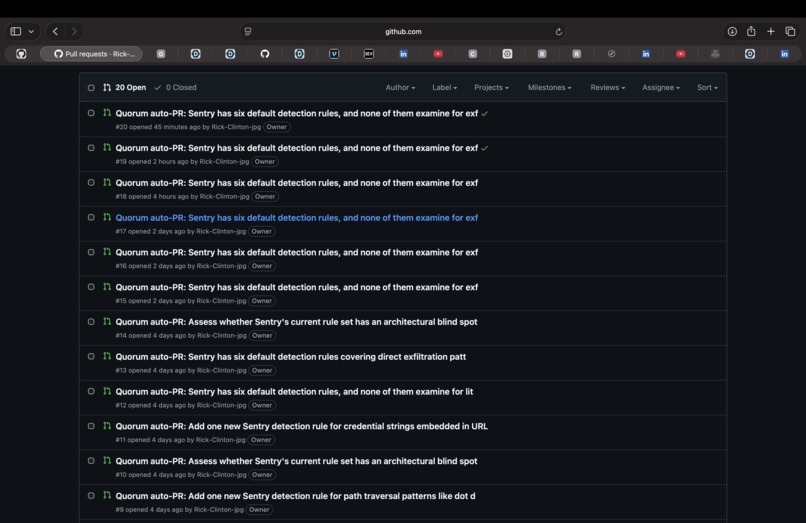Show the tab overview icon
Image resolution: width=806 pixels, height=523 pixels.
tap(790, 31)
